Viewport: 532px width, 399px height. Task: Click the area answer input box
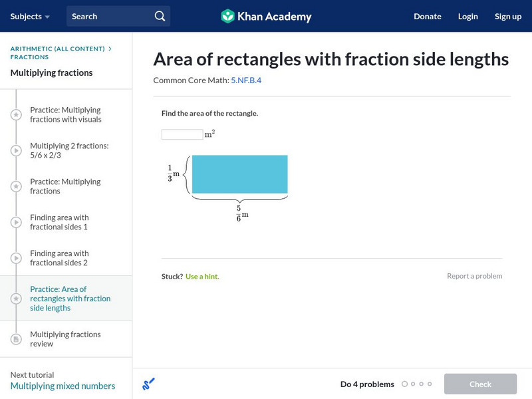[x=182, y=134]
